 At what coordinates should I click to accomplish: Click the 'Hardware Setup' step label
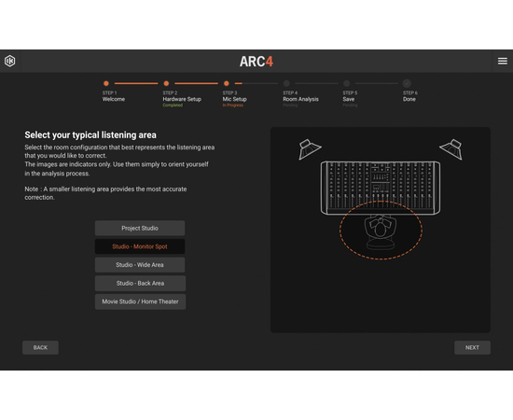182,99
